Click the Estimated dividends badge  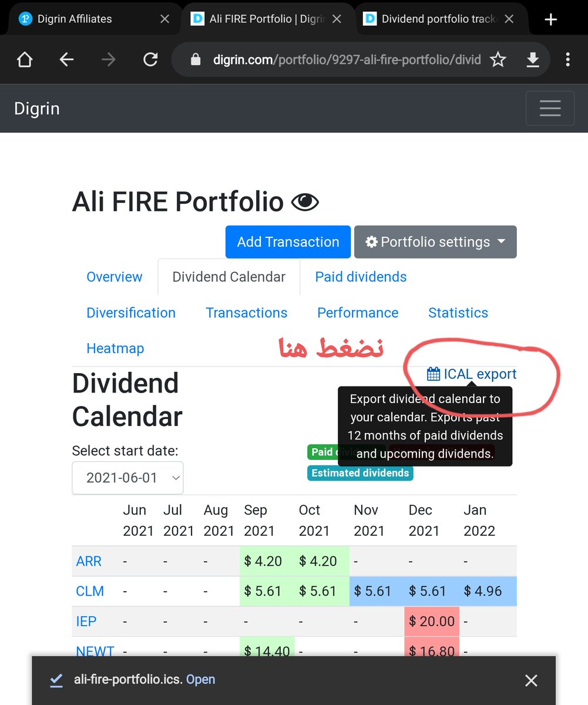point(360,473)
